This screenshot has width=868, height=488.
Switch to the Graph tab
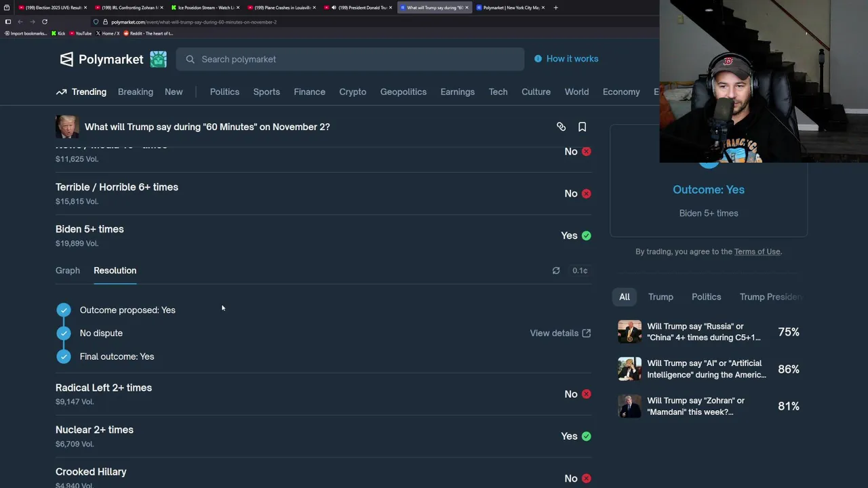point(68,270)
